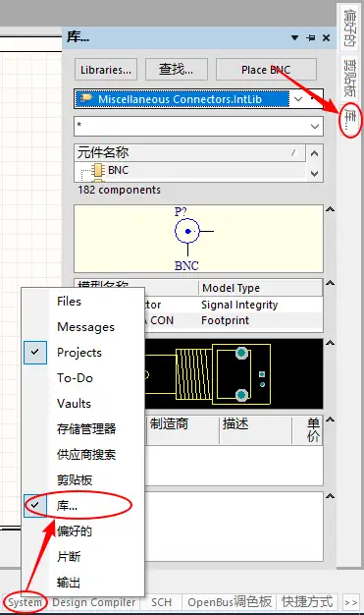Click the 描述 column header
This screenshot has width=364, height=615.
255,430
